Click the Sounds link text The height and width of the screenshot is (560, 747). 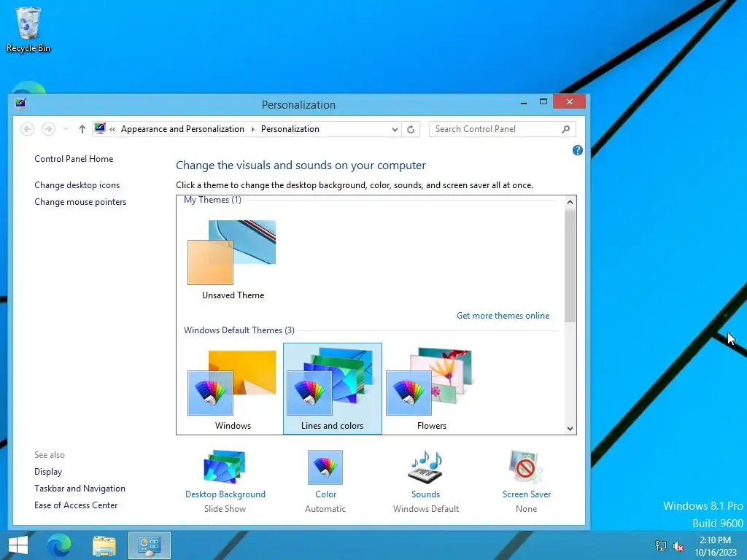tap(426, 494)
